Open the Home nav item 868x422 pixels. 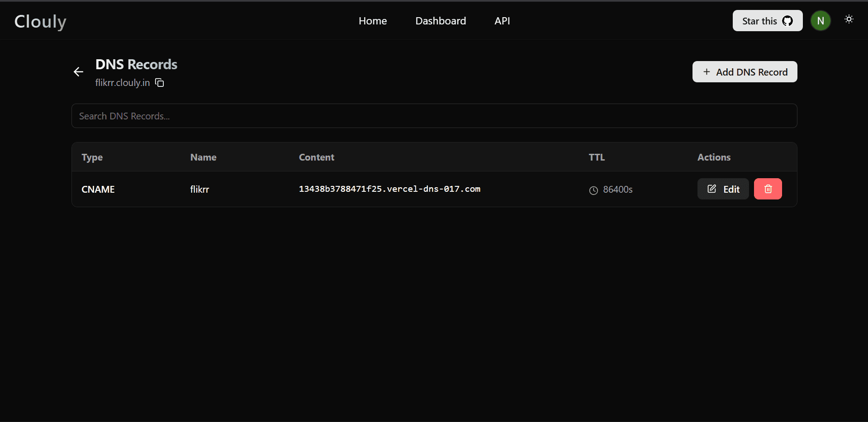click(x=373, y=21)
